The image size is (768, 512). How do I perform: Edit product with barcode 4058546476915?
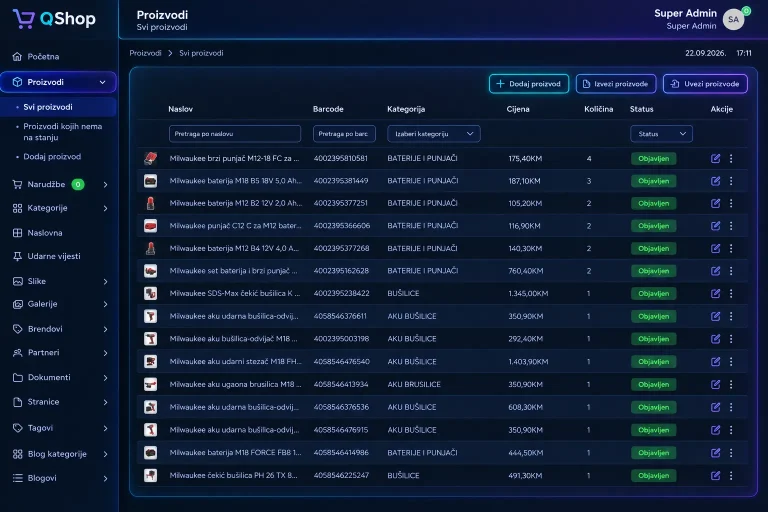coord(715,430)
